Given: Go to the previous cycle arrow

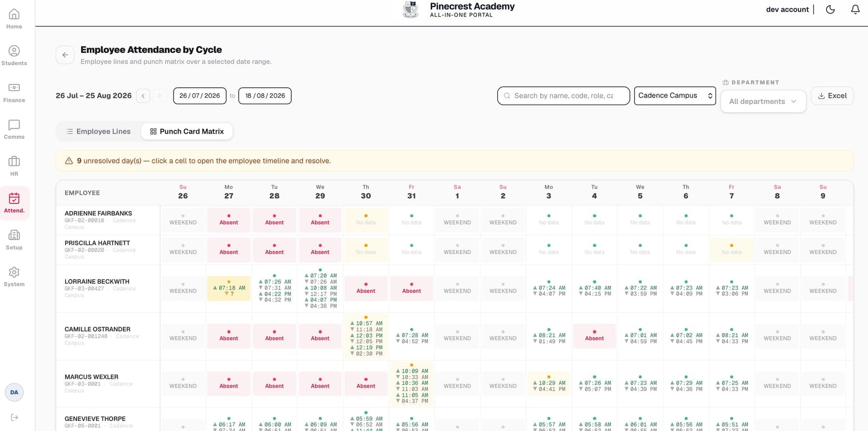Looking at the screenshot, I should (x=143, y=96).
